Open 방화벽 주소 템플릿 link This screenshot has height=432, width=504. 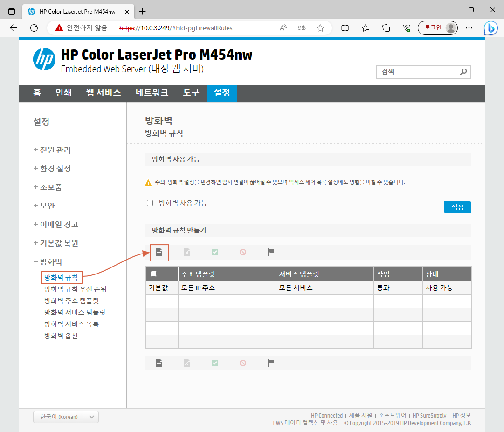pyautogui.click(x=72, y=301)
